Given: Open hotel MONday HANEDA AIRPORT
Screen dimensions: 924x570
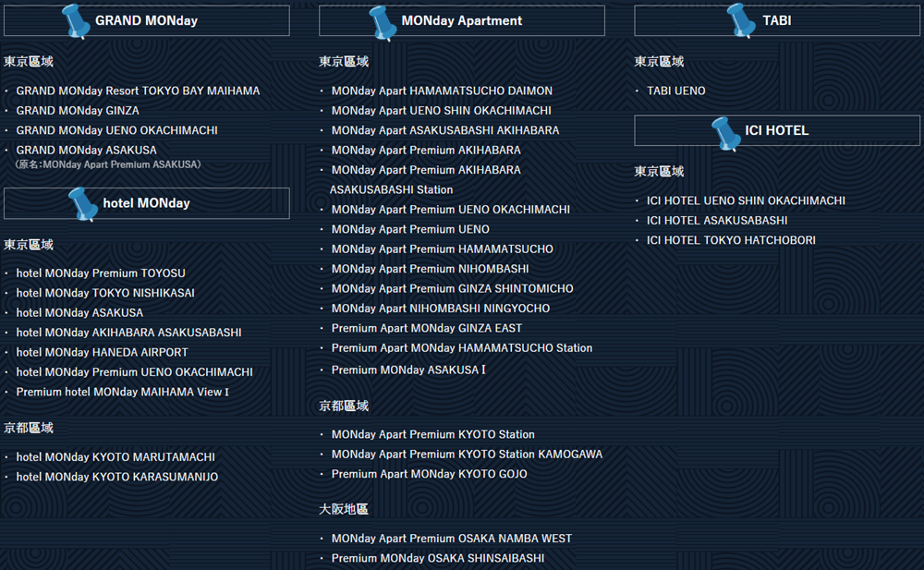Looking at the screenshot, I should [x=102, y=353].
